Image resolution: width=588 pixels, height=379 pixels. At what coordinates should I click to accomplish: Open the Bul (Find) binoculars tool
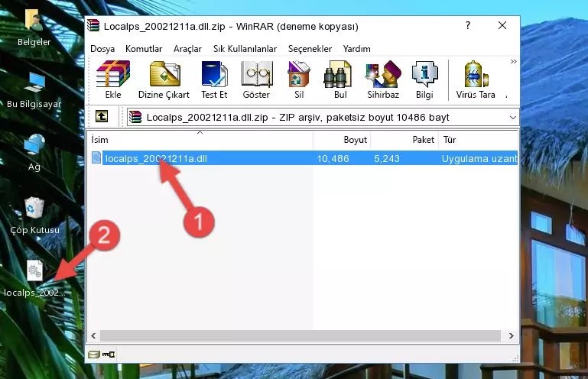point(340,79)
